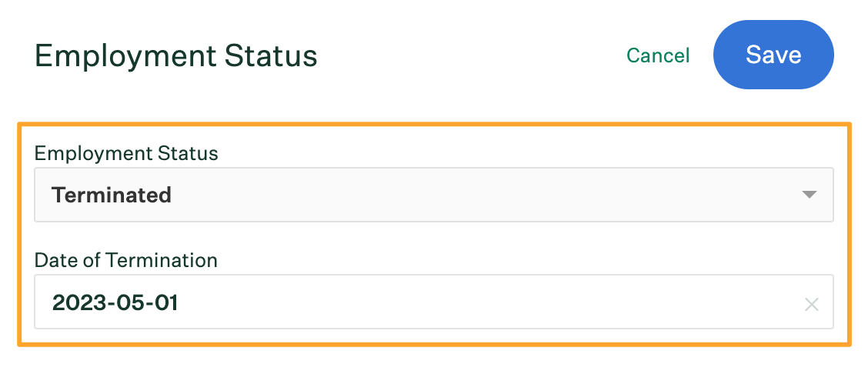Click the Date of Termination label
868x374 pixels.
point(125,259)
